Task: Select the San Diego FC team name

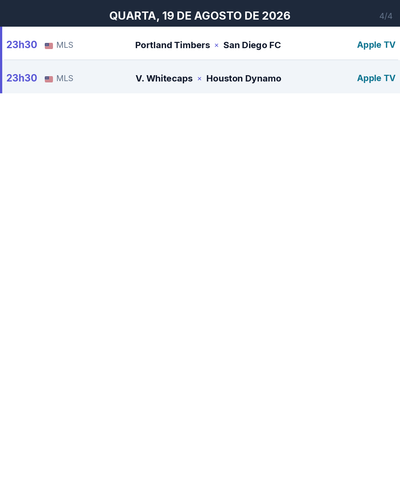Action: (x=252, y=45)
